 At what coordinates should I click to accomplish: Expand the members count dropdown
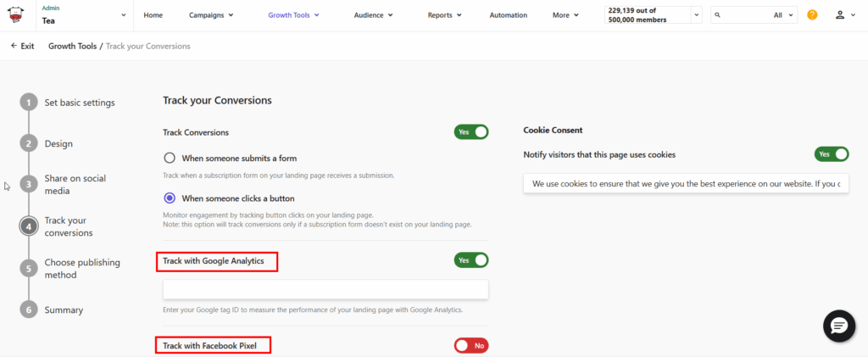696,15
